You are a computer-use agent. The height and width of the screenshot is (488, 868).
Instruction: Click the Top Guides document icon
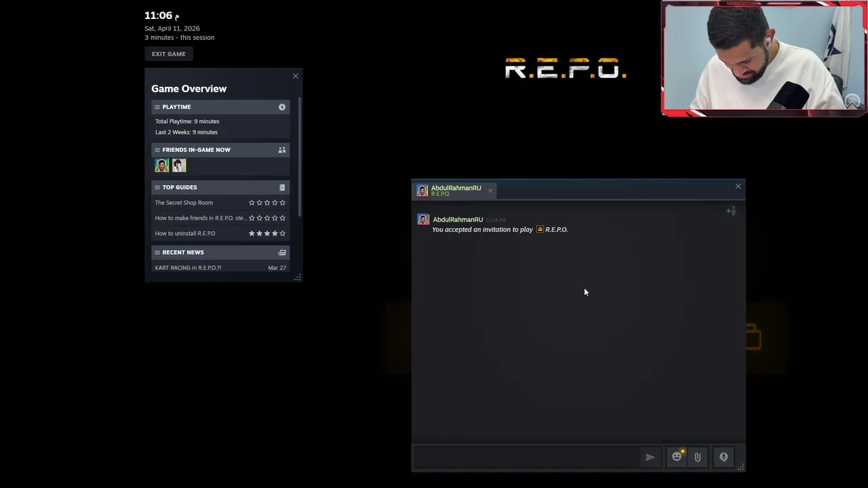coord(282,187)
